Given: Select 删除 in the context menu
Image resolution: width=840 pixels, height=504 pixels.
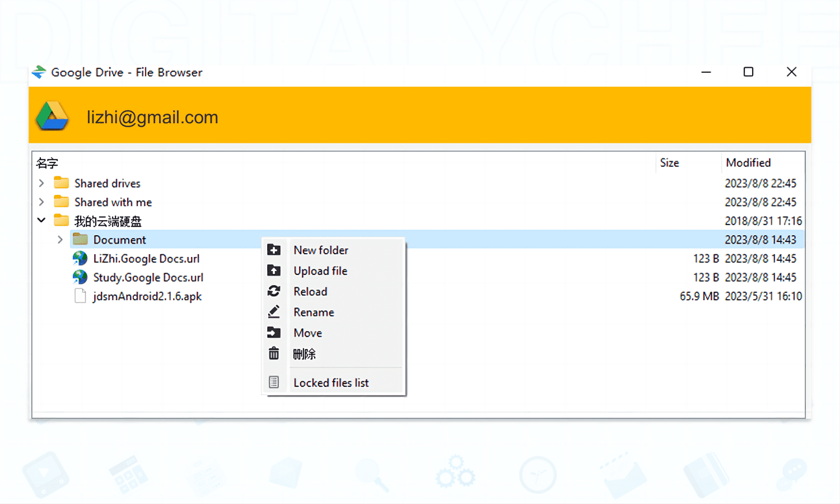Looking at the screenshot, I should coord(304,353).
